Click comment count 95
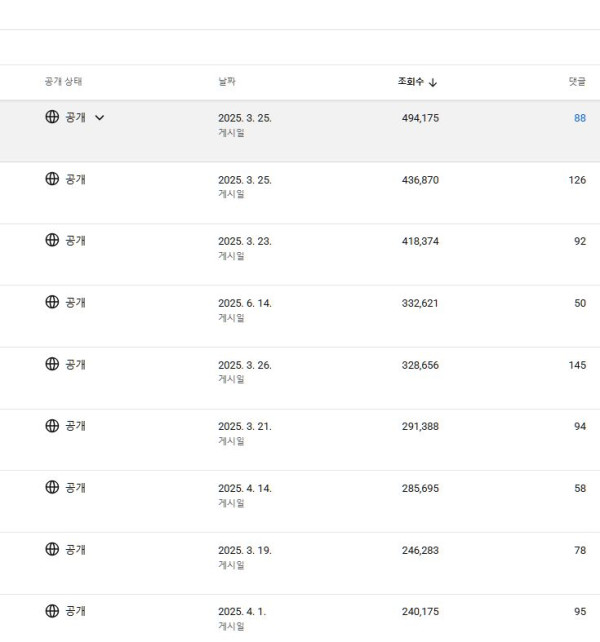Screen dimensions: 600x642 [580, 612]
